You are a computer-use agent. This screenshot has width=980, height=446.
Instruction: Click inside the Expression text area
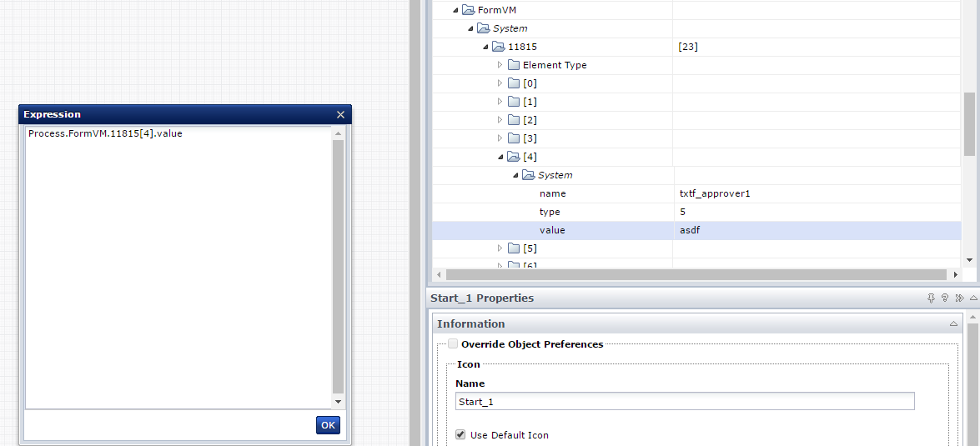tap(178, 268)
